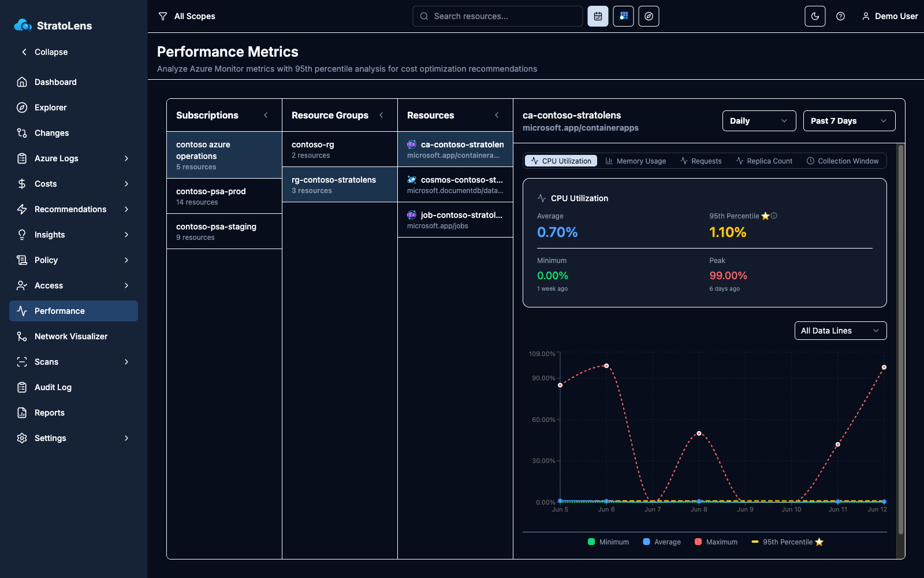Screen dimensions: 924x578
Task: Switch to the Requests tab
Action: pos(701,161)
